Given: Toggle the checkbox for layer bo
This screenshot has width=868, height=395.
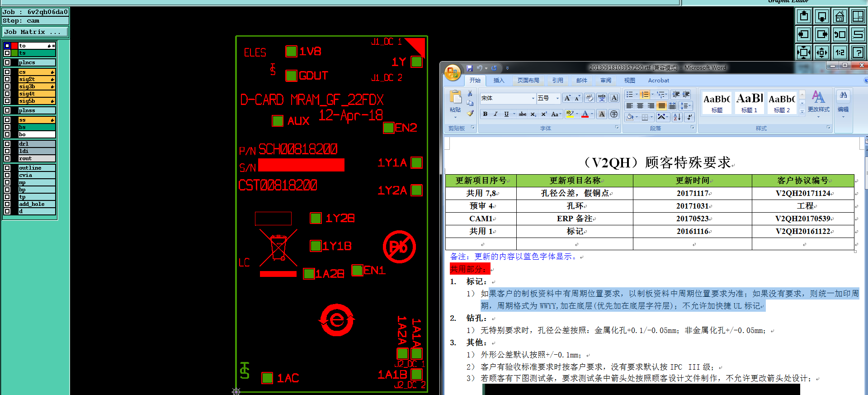Looking at the screenshot, I should click(x=7, y=134).
